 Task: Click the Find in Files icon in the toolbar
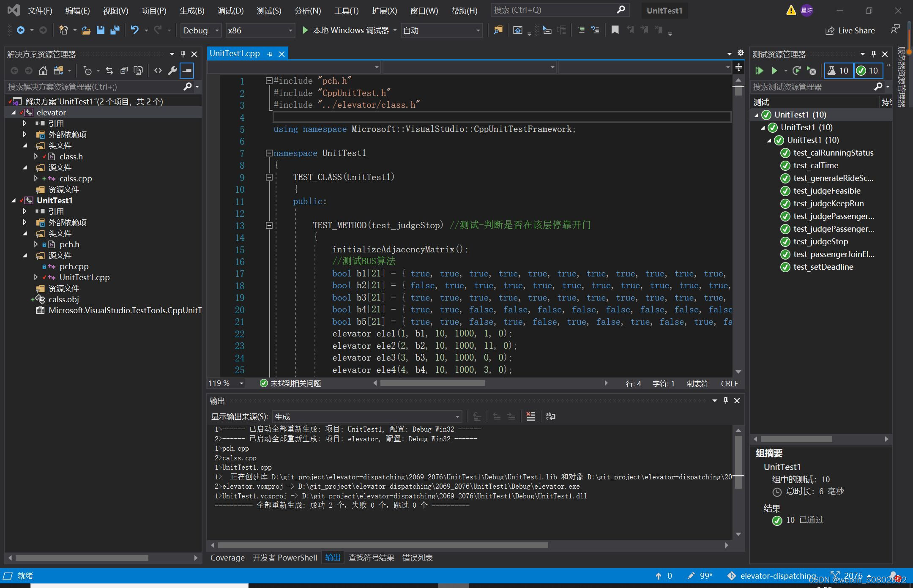[498, 30]
